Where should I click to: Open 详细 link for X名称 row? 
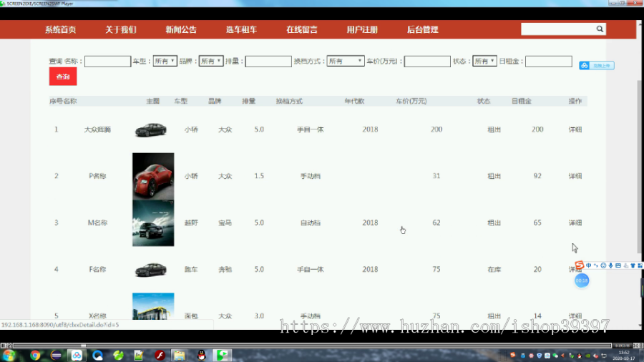coord(575,316)
